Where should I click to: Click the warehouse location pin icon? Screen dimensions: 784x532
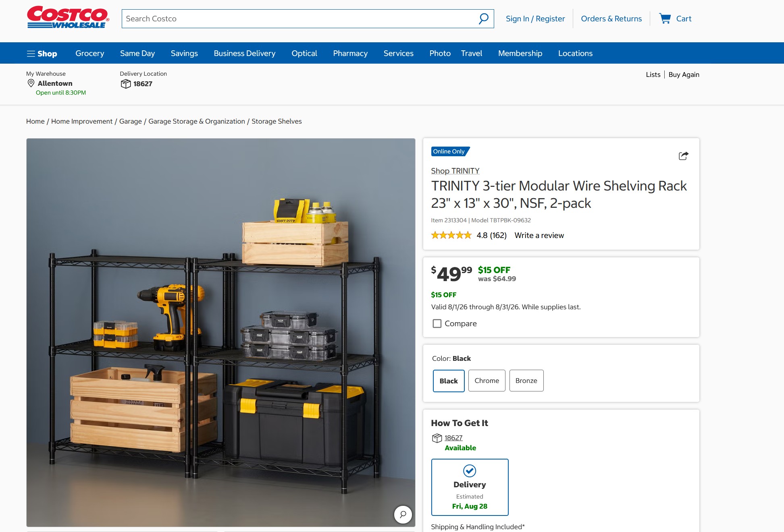click(x=31, y=83)
